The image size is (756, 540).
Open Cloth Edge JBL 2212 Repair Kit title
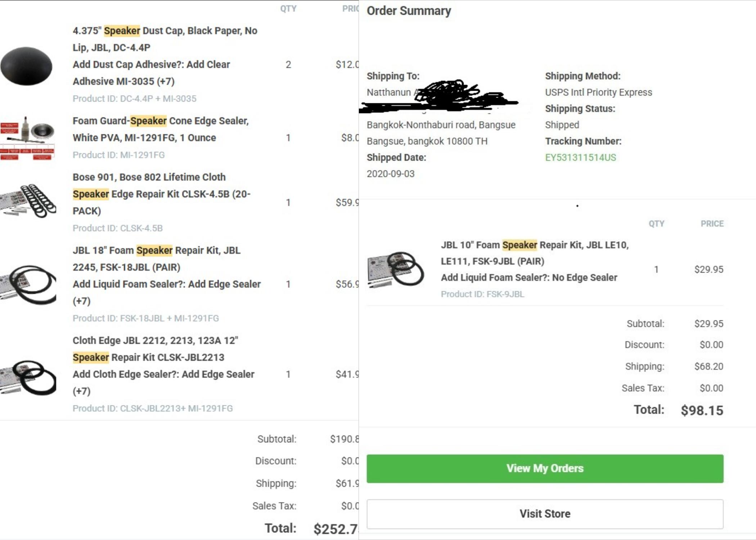[x=155, y=348]
